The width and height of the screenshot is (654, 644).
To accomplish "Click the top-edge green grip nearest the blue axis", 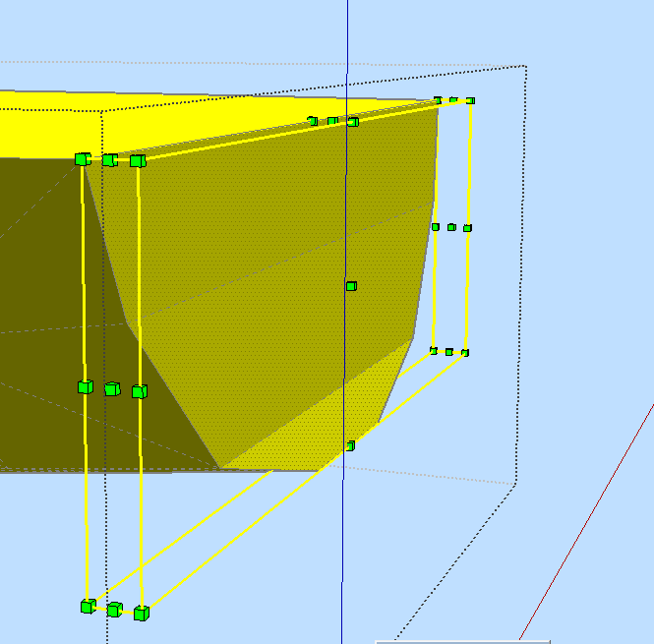I will [x=353, y=121].
